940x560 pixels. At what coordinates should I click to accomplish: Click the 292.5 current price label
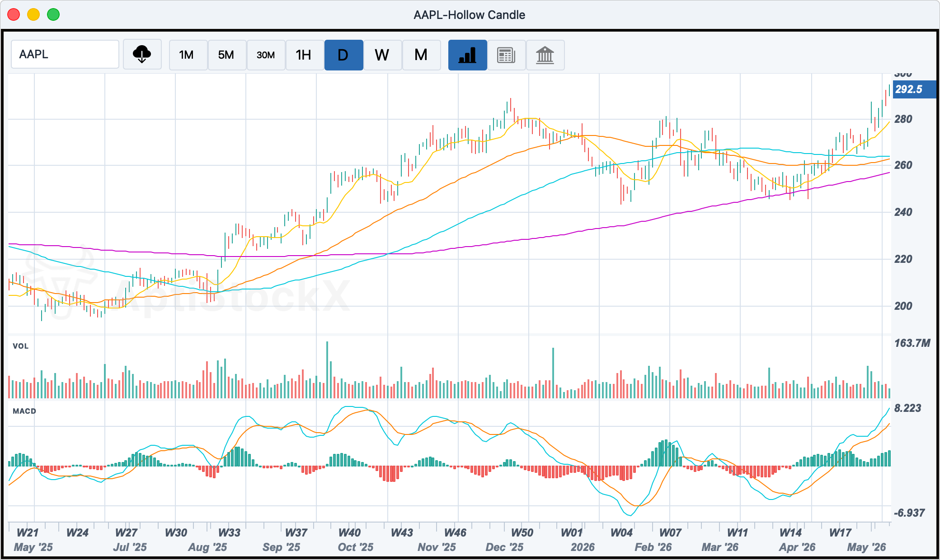914,89
